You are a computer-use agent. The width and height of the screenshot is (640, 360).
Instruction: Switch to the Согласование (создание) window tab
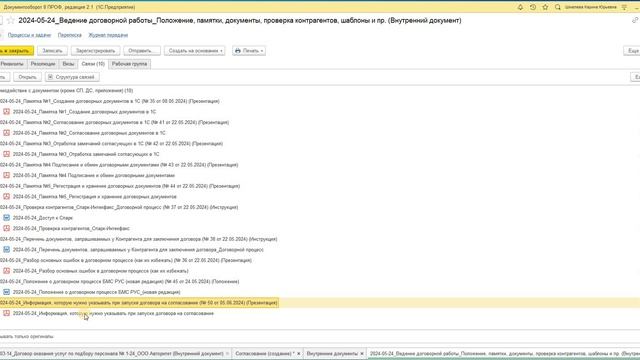[264, 353]
